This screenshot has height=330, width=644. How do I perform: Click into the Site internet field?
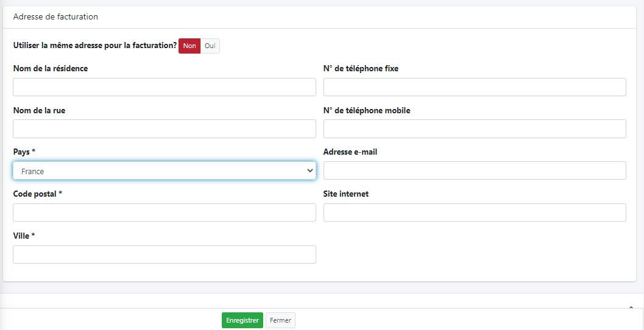pyautogui.click(x=474, y=212)
